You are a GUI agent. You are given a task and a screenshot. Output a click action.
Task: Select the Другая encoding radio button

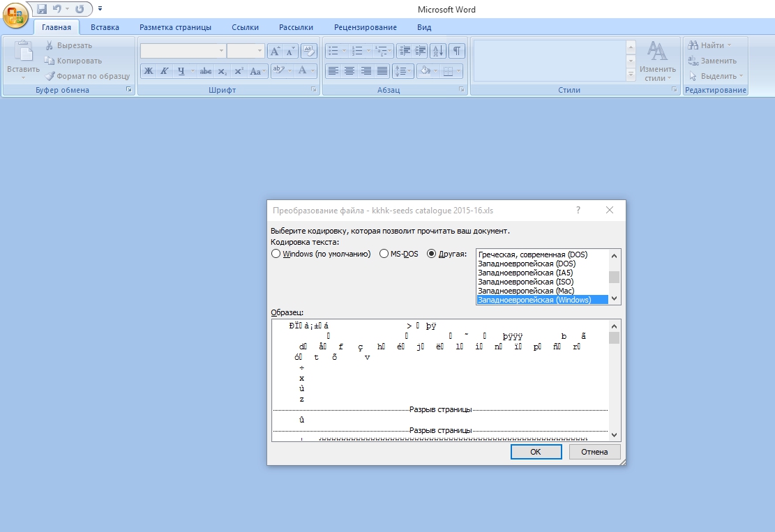[x=432, y=254]
